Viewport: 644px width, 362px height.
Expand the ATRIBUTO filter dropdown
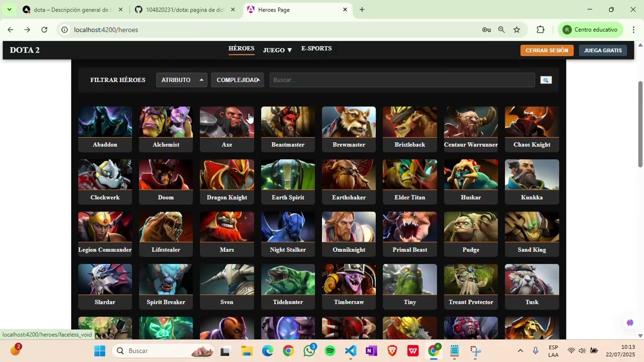182,80
